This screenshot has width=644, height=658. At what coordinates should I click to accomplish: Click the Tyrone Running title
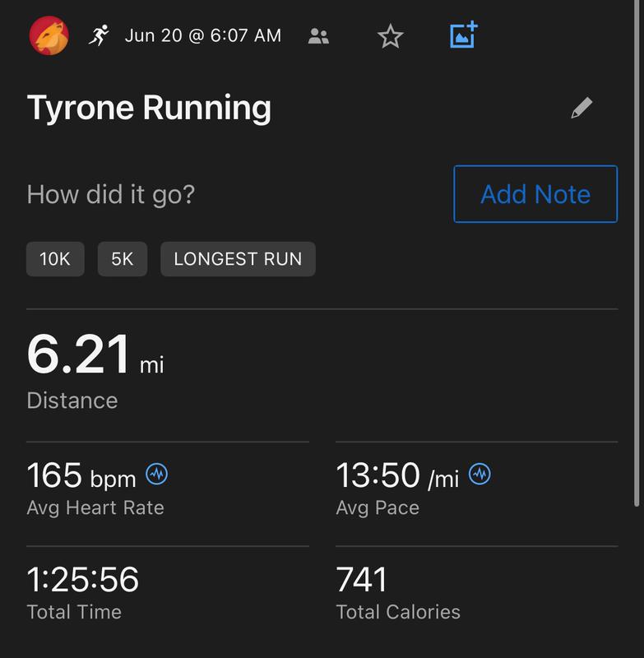point(149,108)
